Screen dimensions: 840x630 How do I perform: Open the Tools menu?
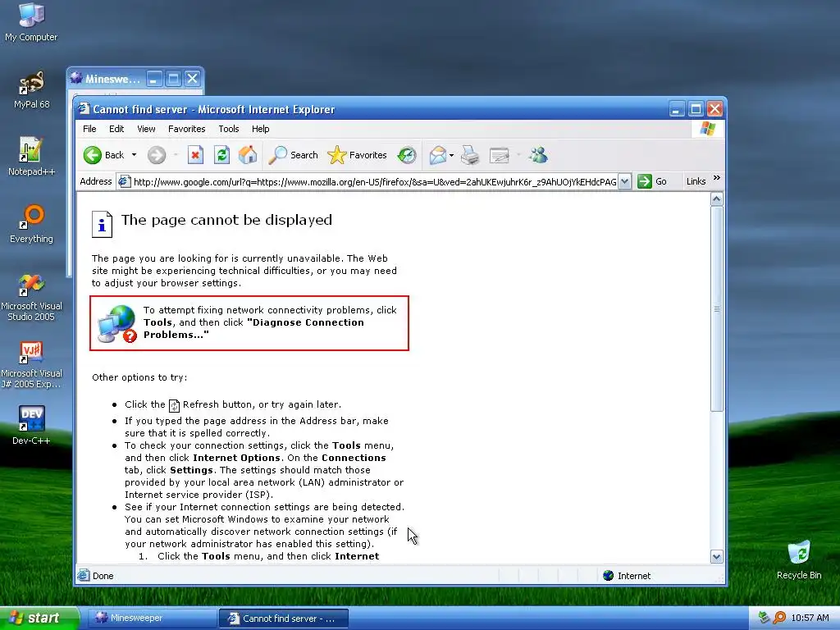pos(229,129)
